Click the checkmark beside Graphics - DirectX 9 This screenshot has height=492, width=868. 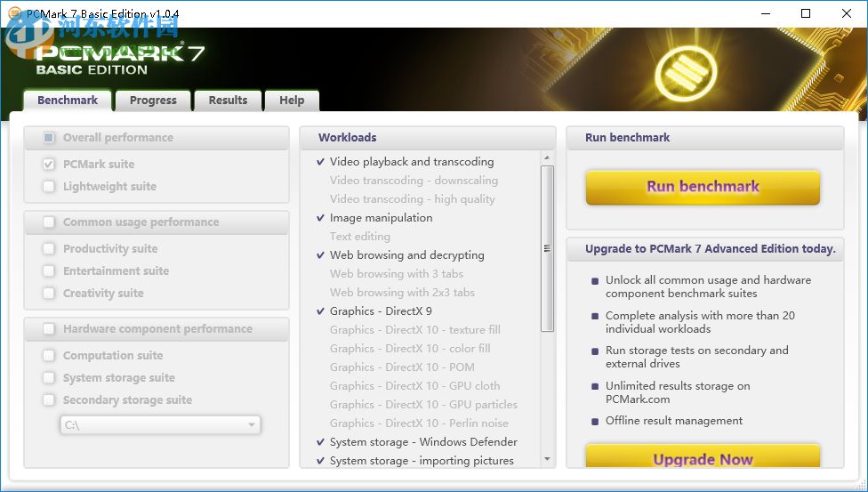point(320,311)
